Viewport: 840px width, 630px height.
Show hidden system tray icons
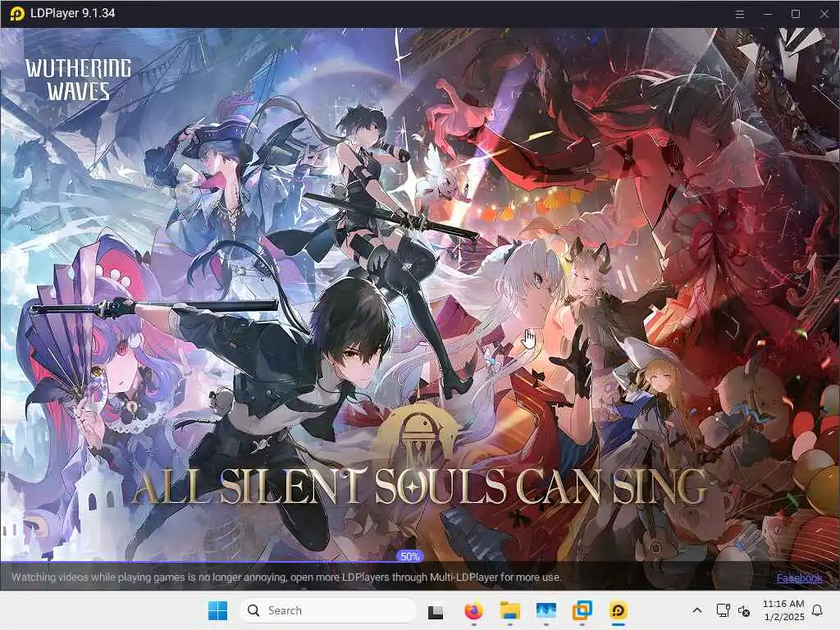pos(697,610)
